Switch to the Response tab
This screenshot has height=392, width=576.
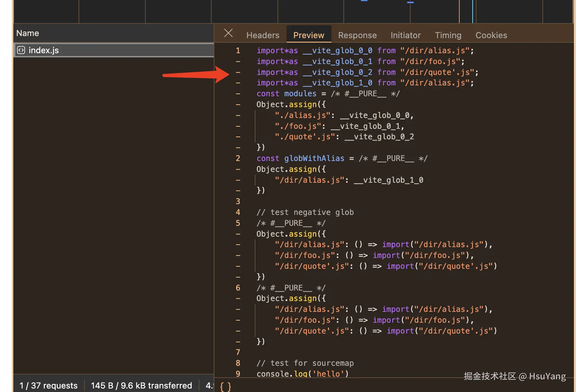[x=357, y=35]
